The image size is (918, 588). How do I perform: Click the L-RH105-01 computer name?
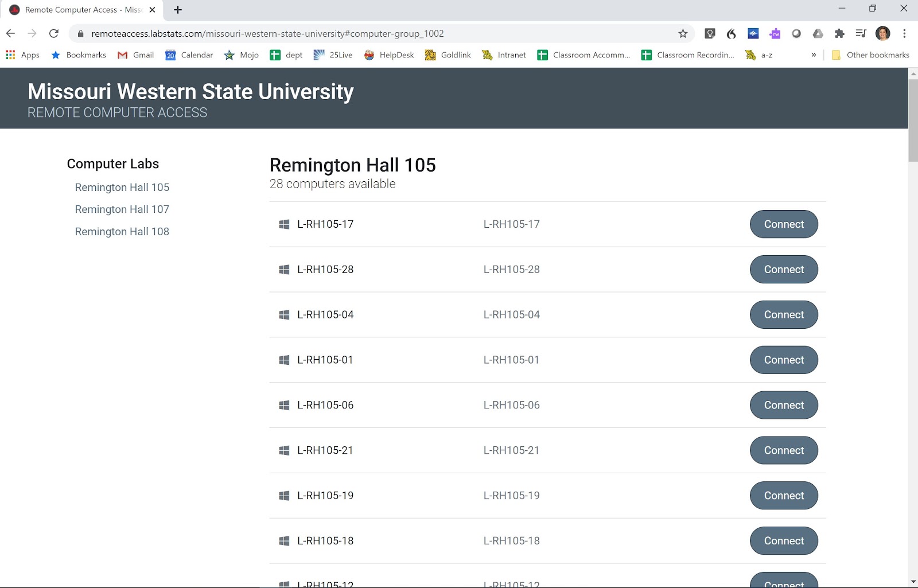325,360
